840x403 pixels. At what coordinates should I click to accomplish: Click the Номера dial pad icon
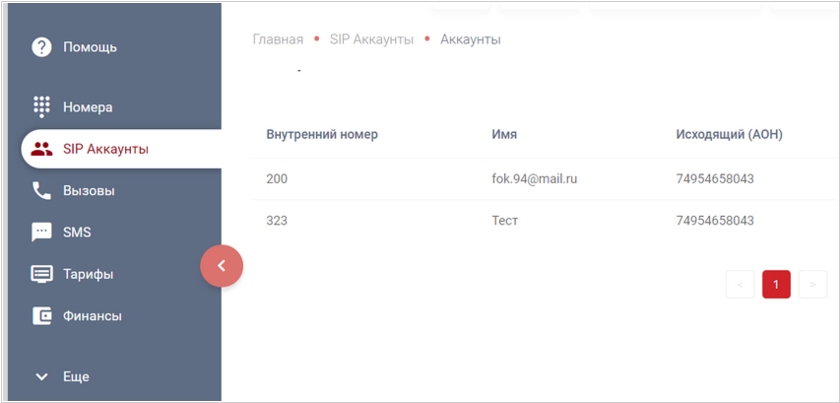(42, 107)
